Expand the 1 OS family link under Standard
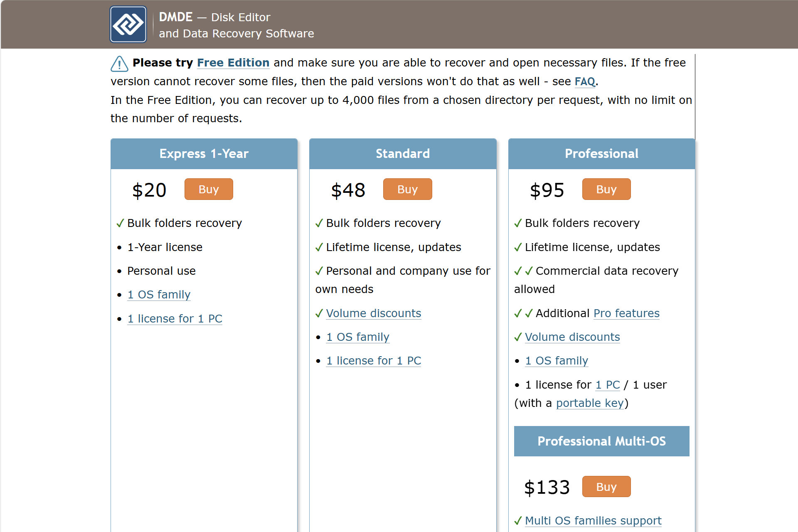 pyautogui.click(x=358, y=337)
